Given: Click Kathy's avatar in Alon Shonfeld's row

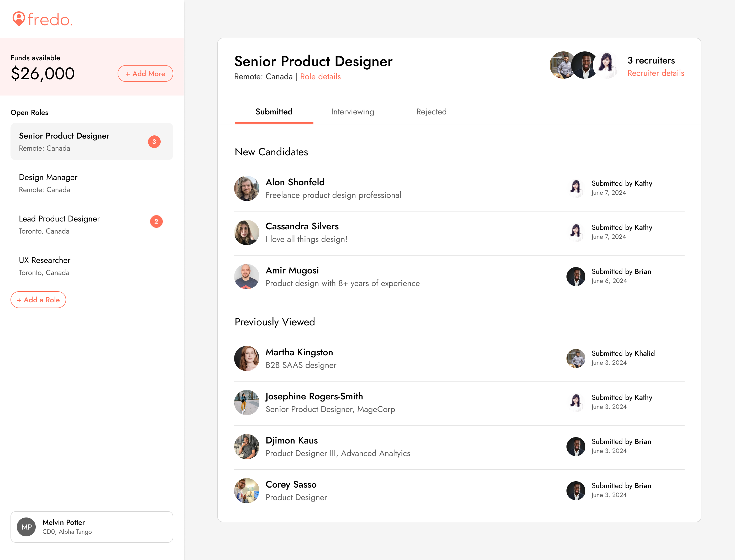Looking at the screenshot, I should (576, 188).
